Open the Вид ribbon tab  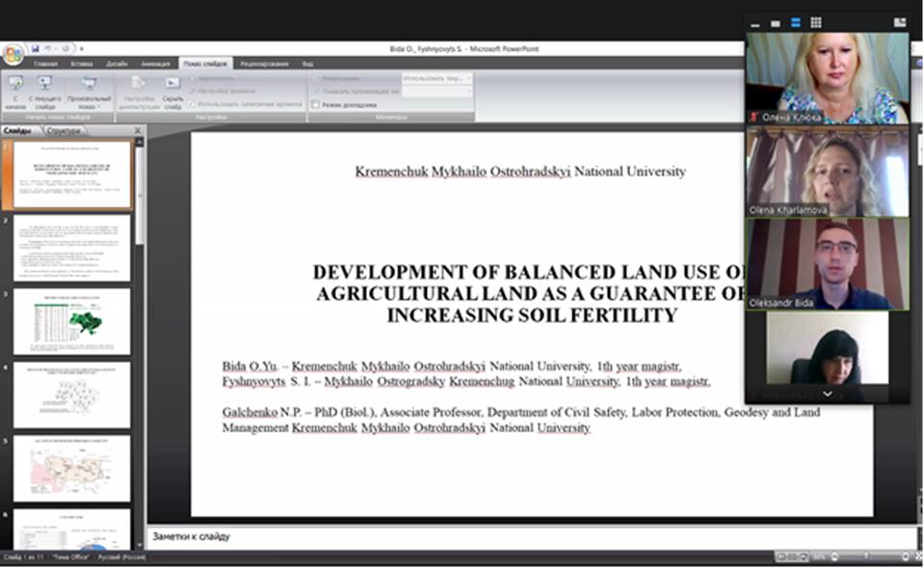click(307, 63)
